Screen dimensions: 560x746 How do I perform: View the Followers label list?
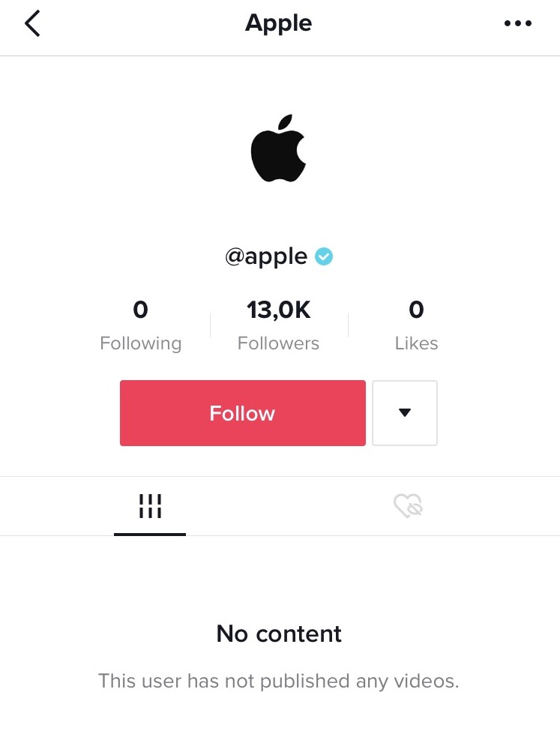point(278,343)
